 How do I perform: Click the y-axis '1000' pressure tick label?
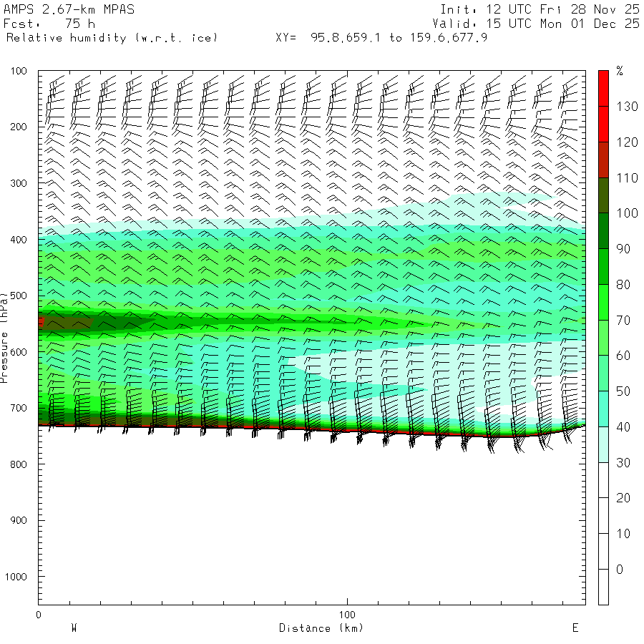16,577
